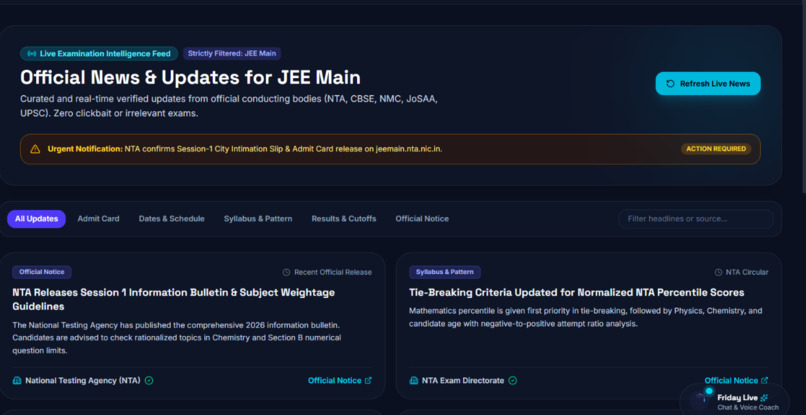Click the Live Examination Intelligence Feed badge
This screenshot has width=806, height=415.
click(x=99, y=53)
